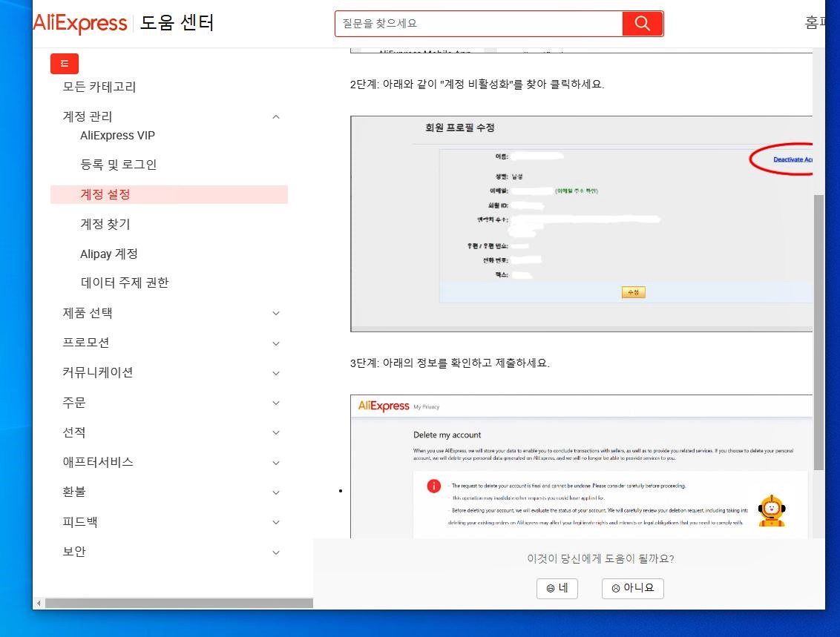The width and height of the screenshot is (840, 637).
Task: Select 제품 선택 category label
Action: pos(88,313)
